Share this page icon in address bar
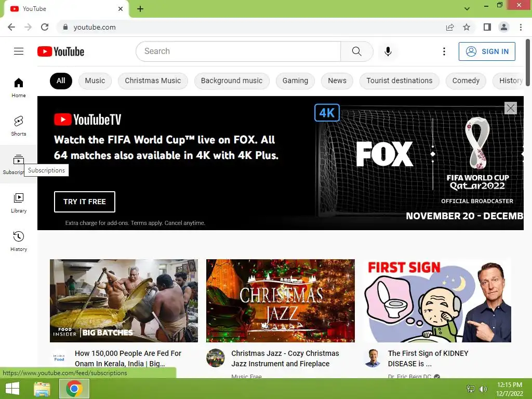 [x=450, y=27]
